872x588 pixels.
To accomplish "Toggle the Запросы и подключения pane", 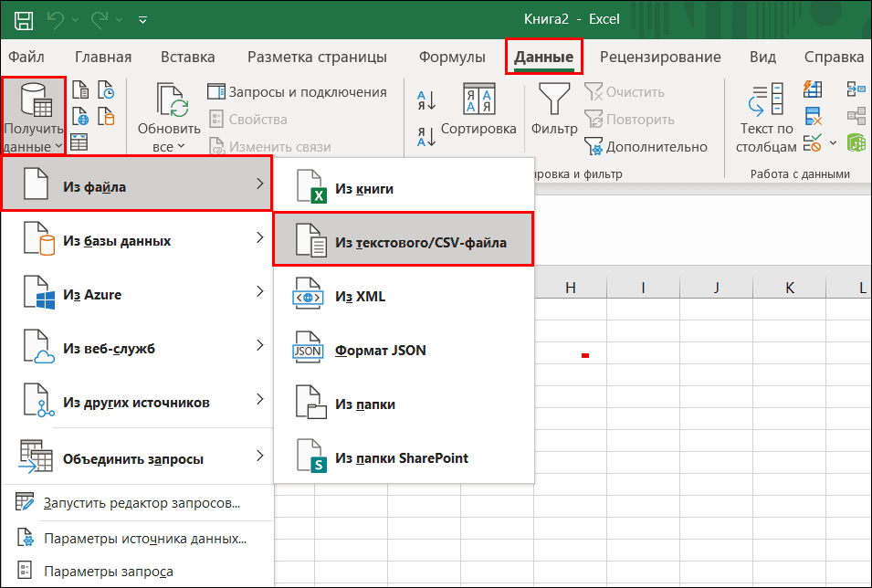I will pos(297,92).
